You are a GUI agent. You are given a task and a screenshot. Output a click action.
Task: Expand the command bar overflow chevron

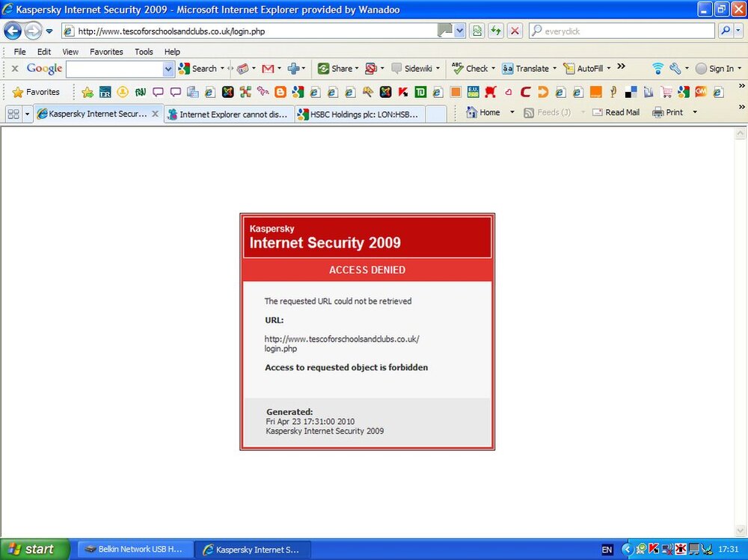click(742, 107)
